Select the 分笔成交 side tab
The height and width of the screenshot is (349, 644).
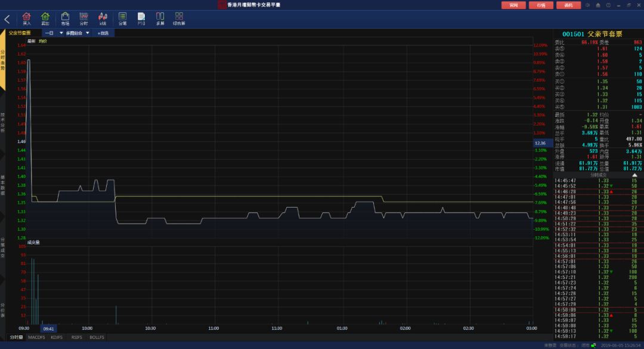2,248
